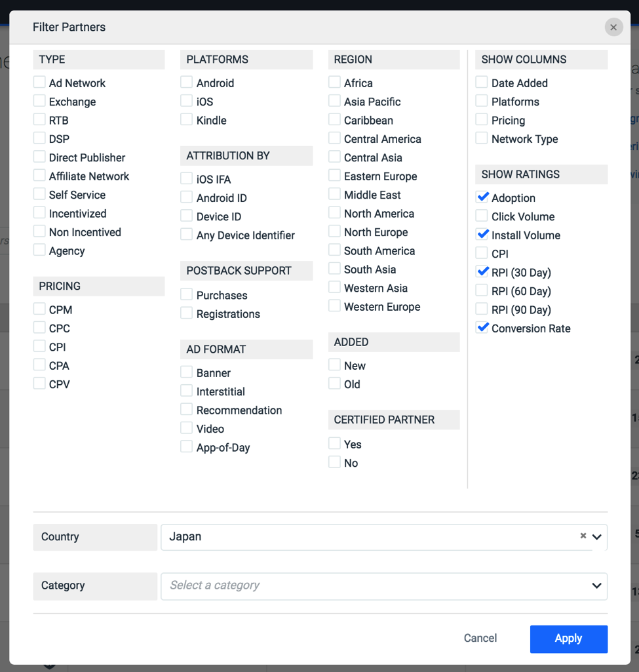Uncheck the Adoption rating
This screenshot has height=672, width=639.
click(x=482, y=197)
